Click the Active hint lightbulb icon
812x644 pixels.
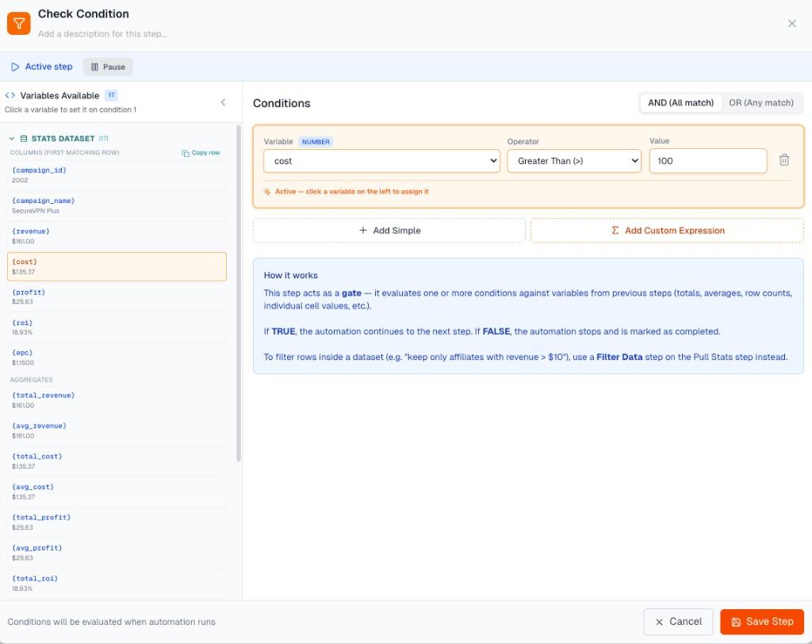[267, 192]
